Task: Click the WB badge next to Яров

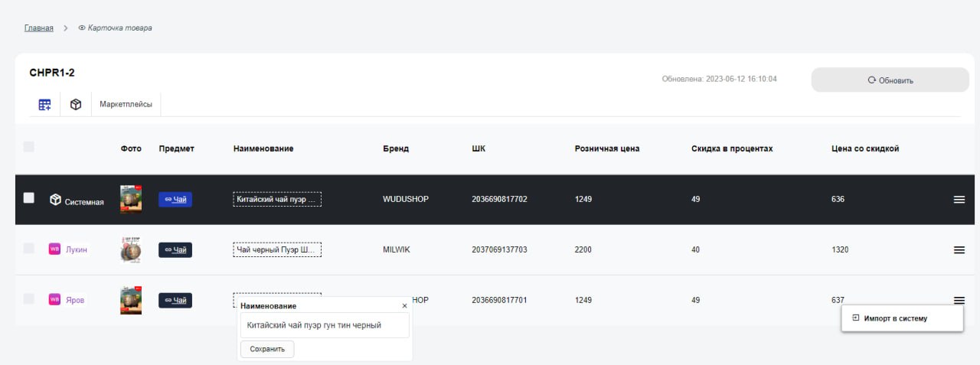Action: click(x=54, y=299)
